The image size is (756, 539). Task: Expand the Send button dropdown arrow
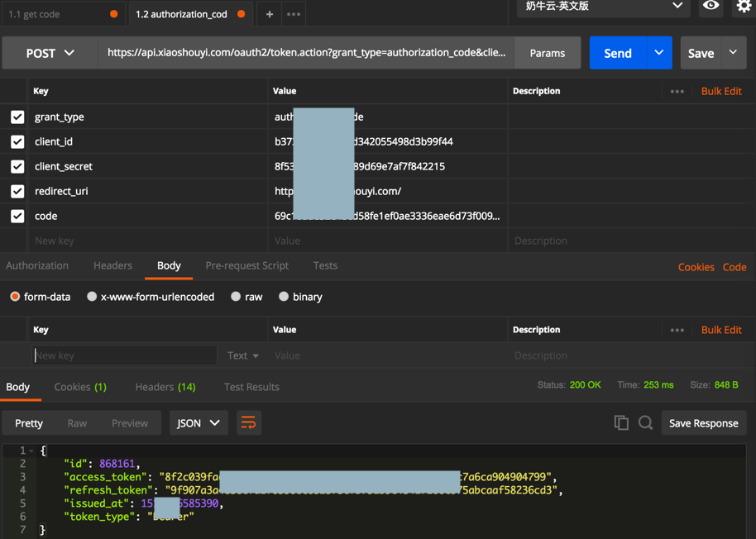click(659, 53)
